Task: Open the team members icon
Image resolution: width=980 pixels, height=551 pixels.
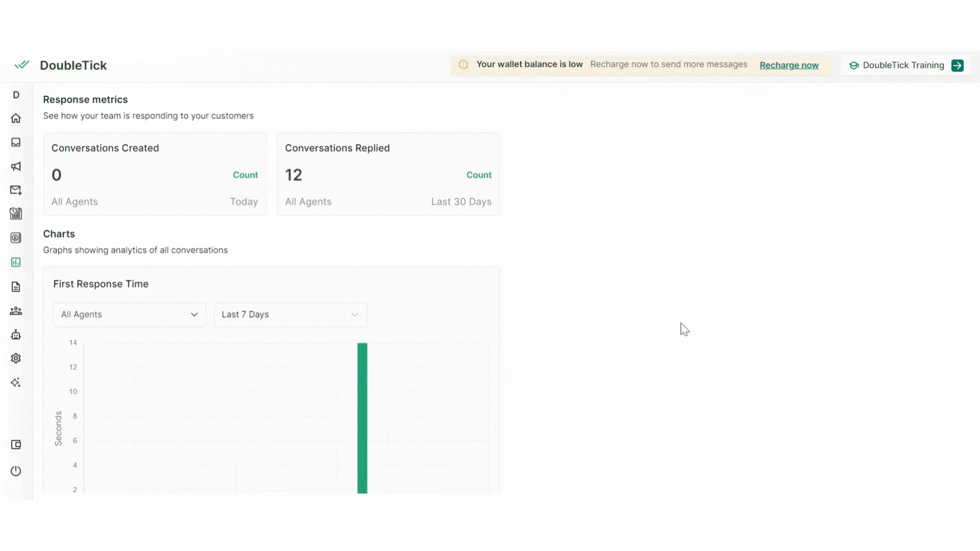Action: [x=16, y=311]
